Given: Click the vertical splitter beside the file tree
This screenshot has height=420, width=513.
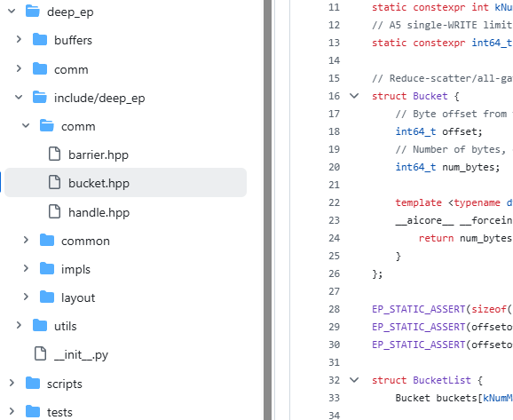Looking at the screenshot, I should click(x=268, y=210).
